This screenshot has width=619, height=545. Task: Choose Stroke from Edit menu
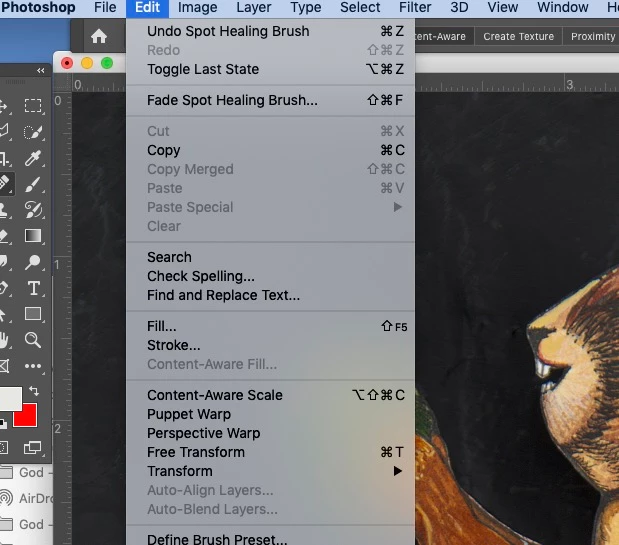pos(270,345)
